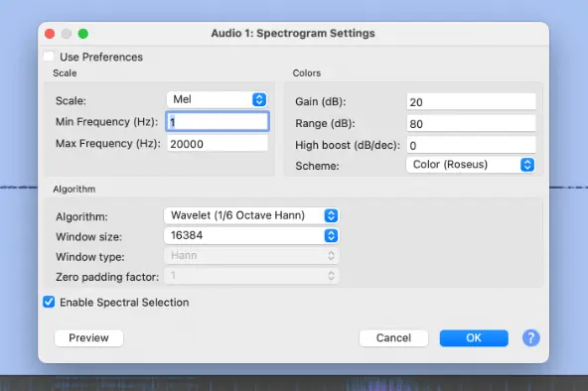Click the Gain (dB) input field
This screenshot has width=588, height=391.
pyautogui.click(x=471, y=102)
